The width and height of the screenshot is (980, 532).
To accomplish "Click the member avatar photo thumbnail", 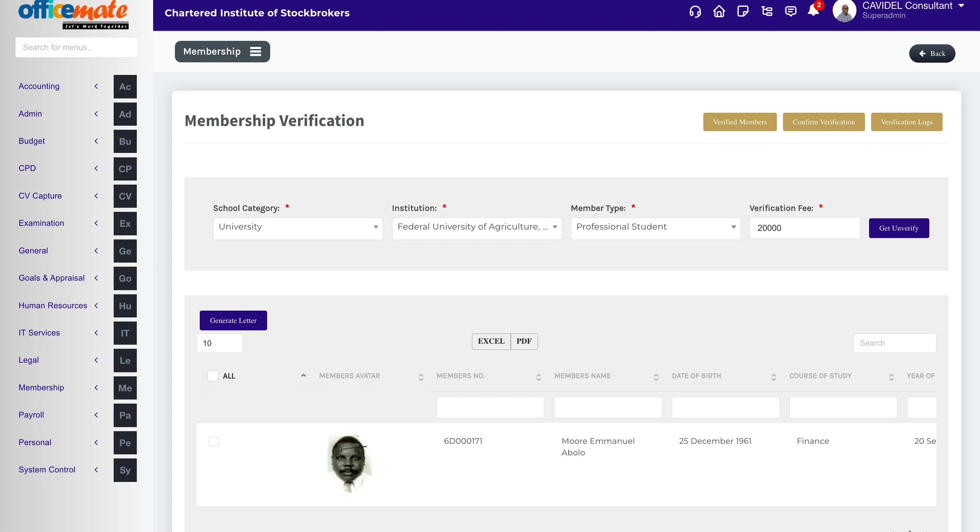I will [x=350, y=464].
